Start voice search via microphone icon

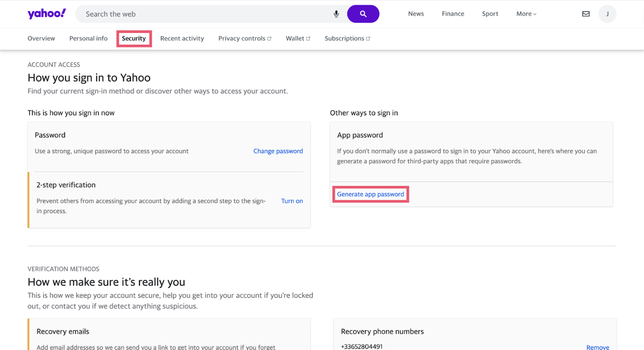(336, 14)
